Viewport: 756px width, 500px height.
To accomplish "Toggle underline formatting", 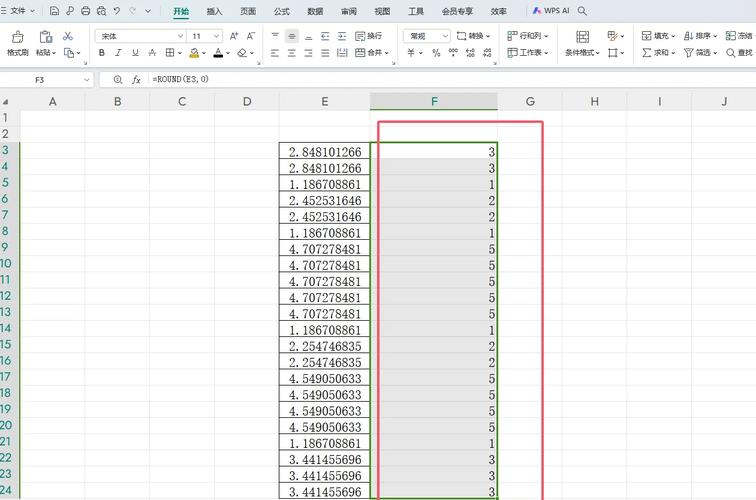I will 135,53.
